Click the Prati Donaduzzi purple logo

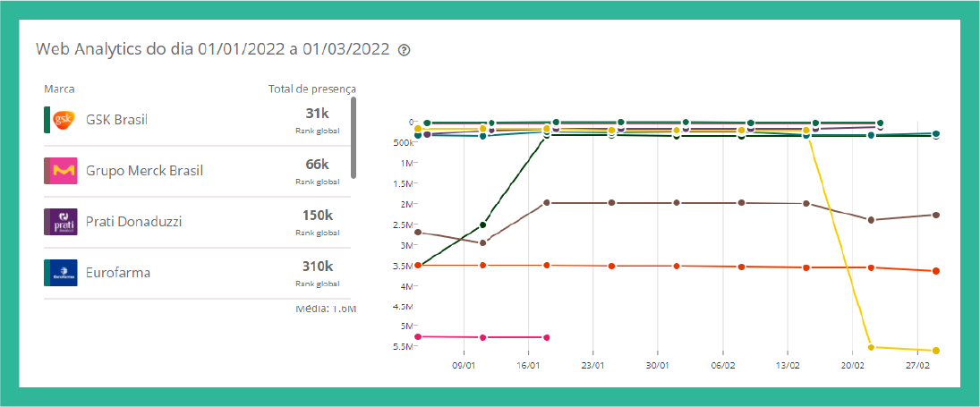coord(61,221)
